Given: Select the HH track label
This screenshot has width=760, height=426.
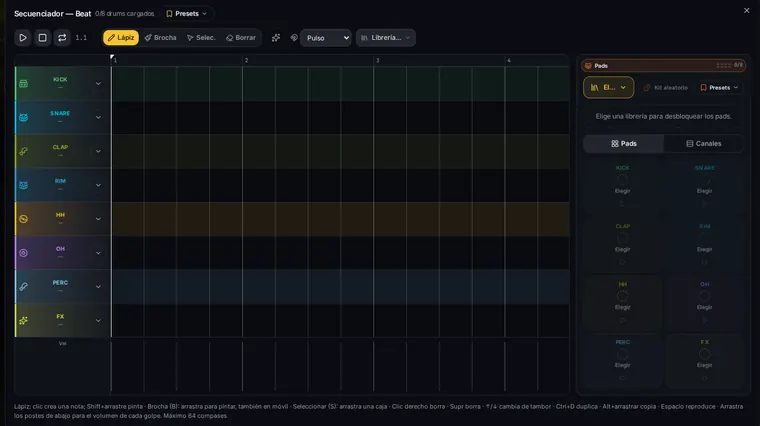Looking at the screenshot, I should (x=60, y=215).
